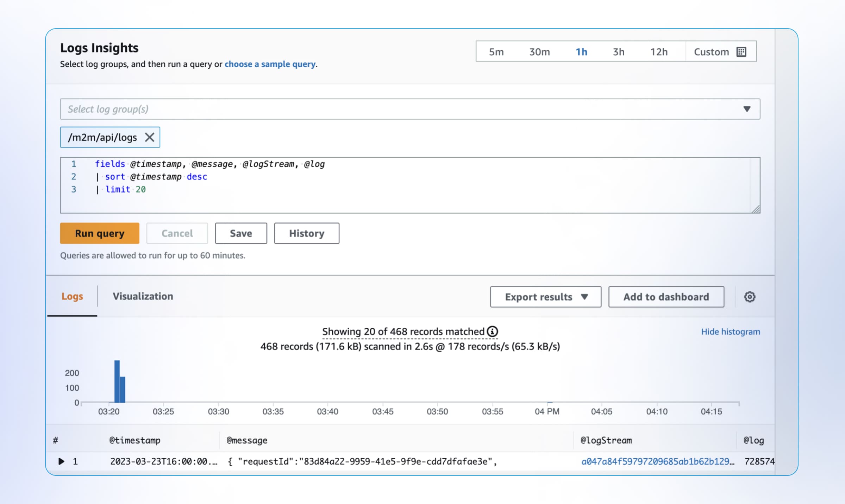Choose the Custom time range option

point(721,52)
